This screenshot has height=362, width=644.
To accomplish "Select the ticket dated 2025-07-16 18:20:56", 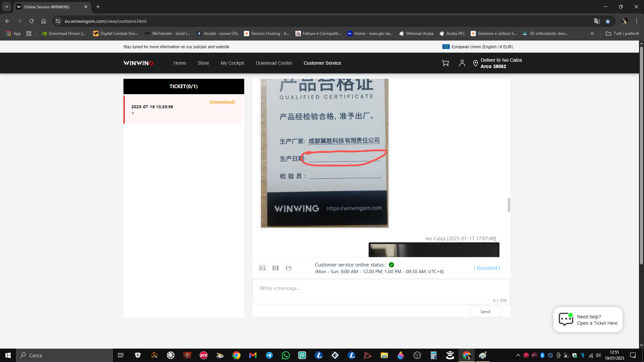I will click(183, 110).
